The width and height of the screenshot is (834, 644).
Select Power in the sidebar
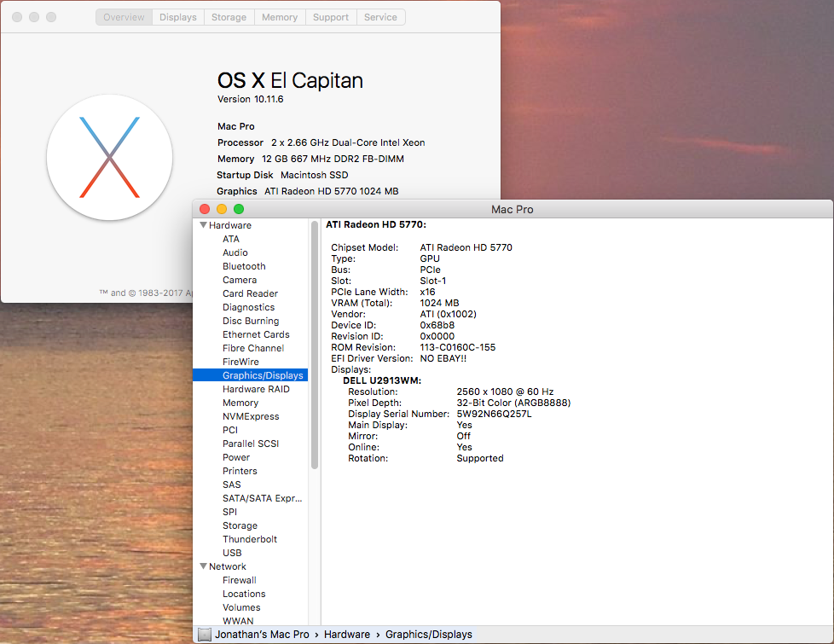click(x=236, y=457)
